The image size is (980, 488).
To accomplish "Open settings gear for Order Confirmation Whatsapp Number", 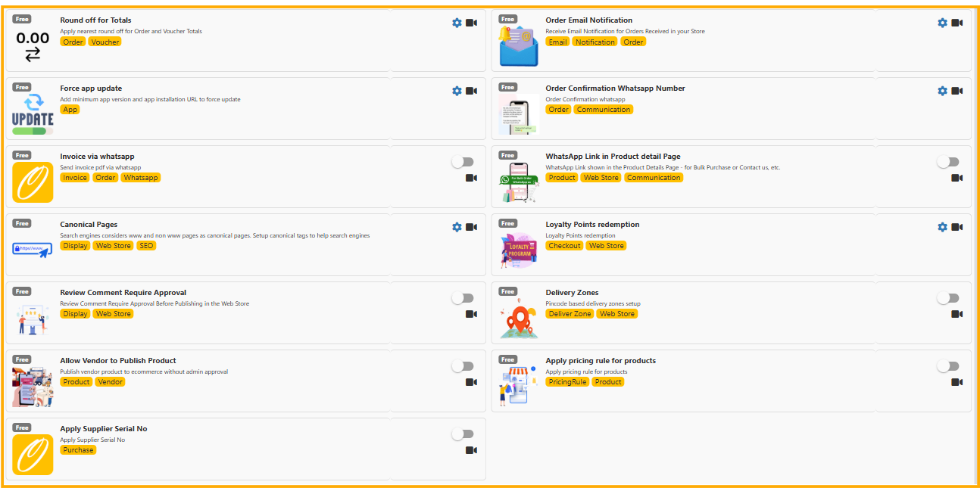I will tap(942, 91).
